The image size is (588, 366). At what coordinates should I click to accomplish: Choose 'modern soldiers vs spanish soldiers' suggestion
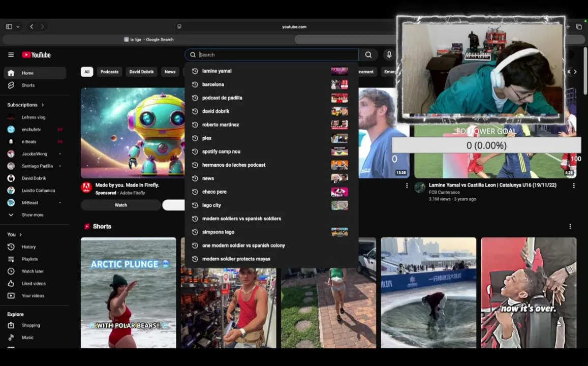pyautogui.click(x=271, y=219)
